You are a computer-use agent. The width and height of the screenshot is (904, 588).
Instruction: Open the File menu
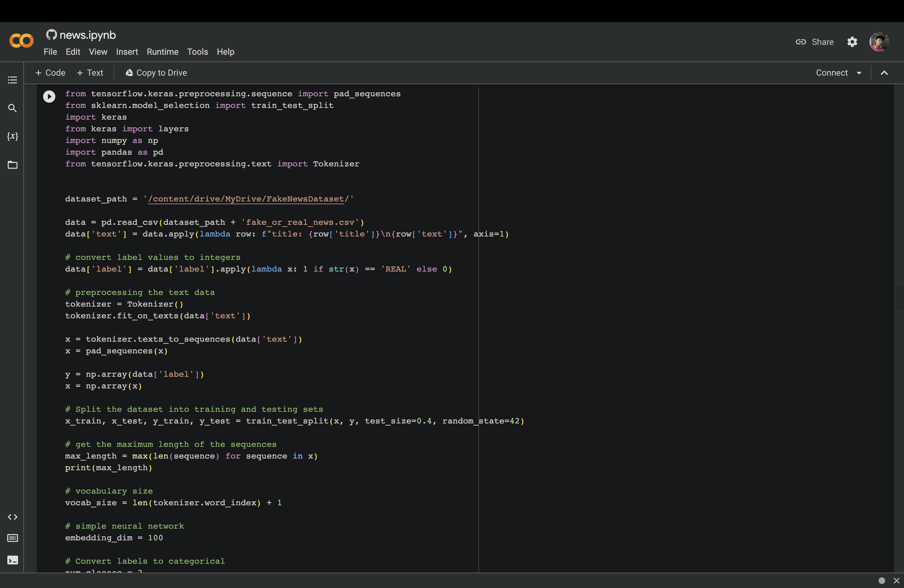tap(50, 52)
